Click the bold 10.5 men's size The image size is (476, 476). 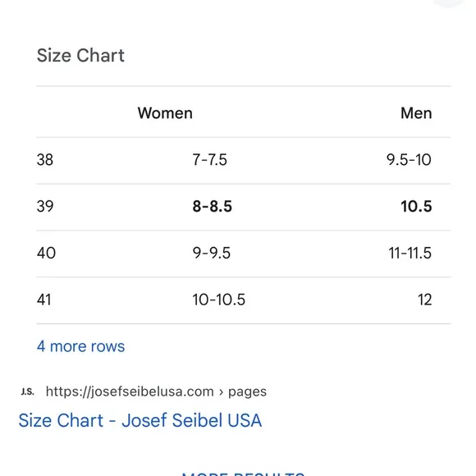point(416,207)
